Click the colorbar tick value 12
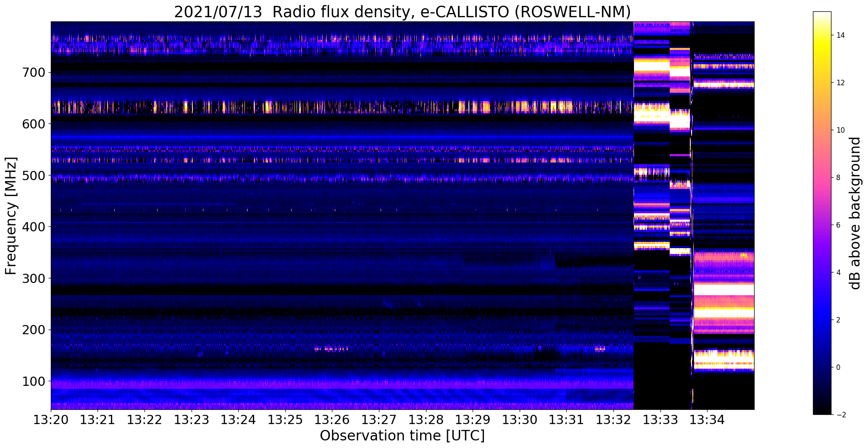Image resolution: width=868 pixels, height=448 pixels. 841,83
